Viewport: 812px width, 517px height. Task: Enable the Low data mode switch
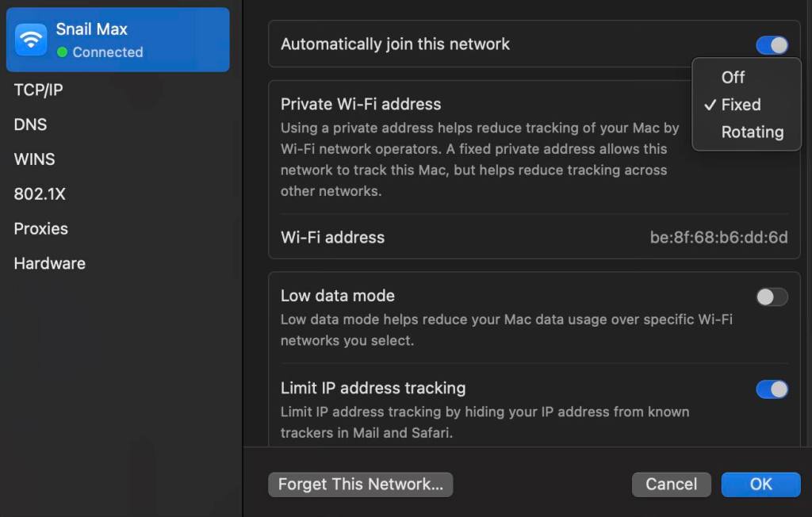click(x=772, y=297)
